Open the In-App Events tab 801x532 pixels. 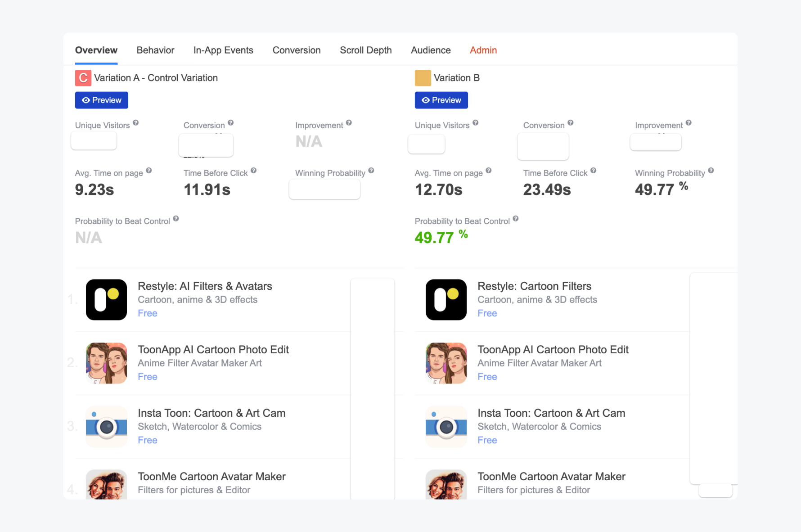coord(223,50)
